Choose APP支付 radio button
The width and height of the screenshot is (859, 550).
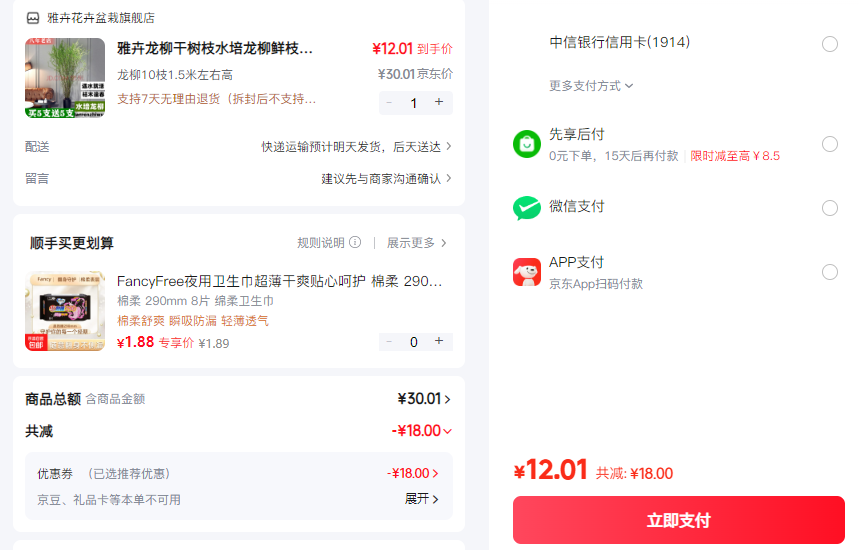tap(829, 272)
